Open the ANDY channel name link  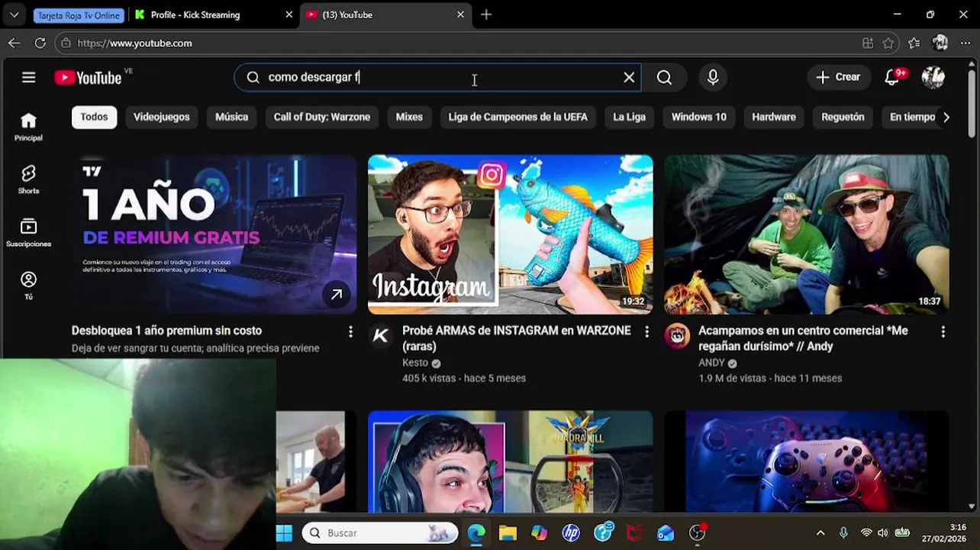click(711, 363)
